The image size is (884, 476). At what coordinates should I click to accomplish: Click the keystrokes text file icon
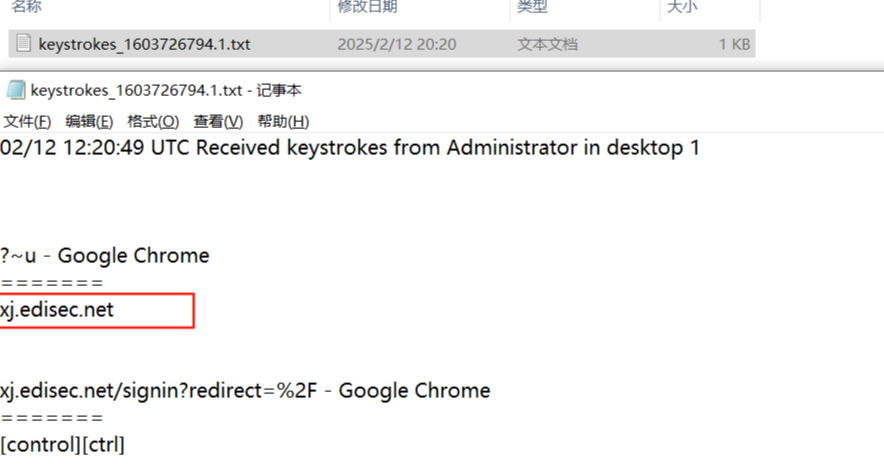tap(23, 44)
